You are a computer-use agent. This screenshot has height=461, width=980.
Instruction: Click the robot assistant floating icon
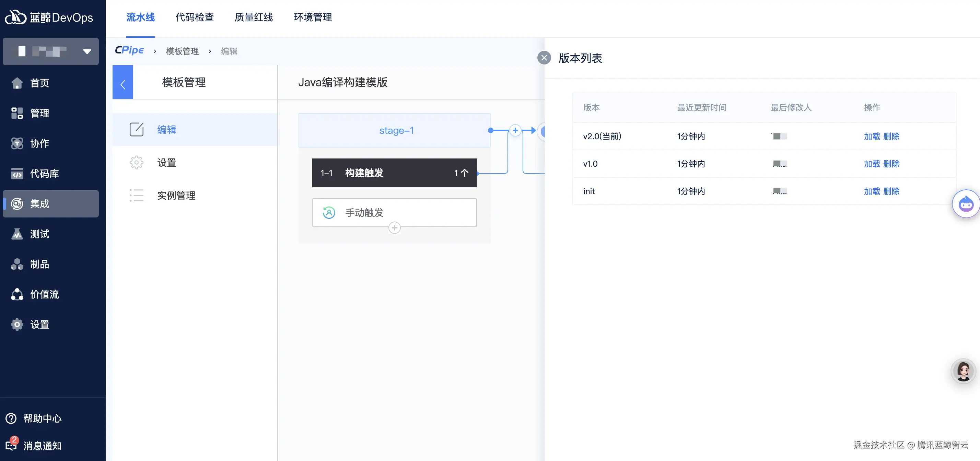point(966,204)
